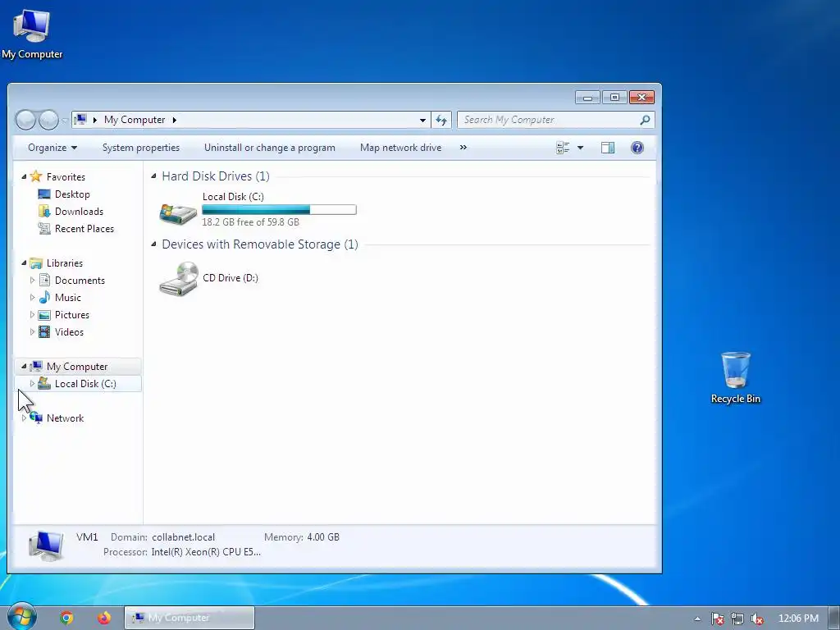Click the '4.00 GB' memory value
Viewport: 840px width, 630px height.
point(323,537)
